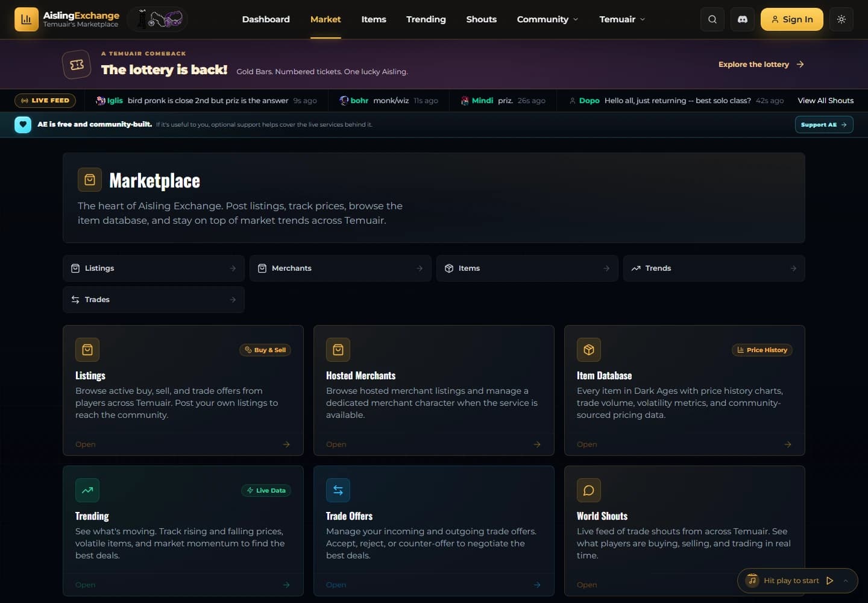Expand the music player chevron
Screen dimensions: 868x603
[x=846, y=581]
